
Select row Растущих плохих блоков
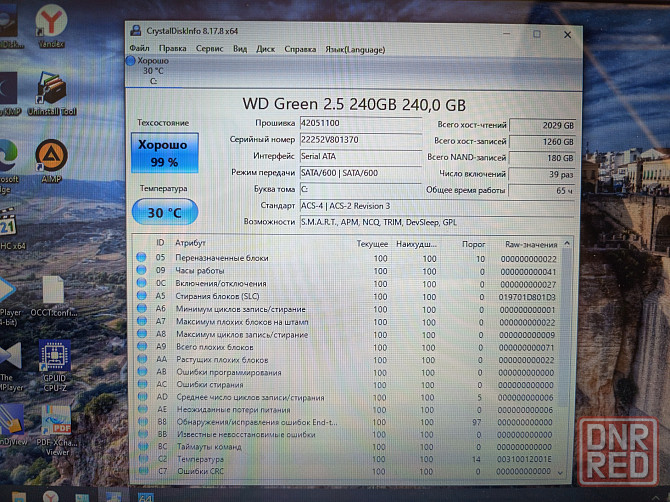point(347,360)
